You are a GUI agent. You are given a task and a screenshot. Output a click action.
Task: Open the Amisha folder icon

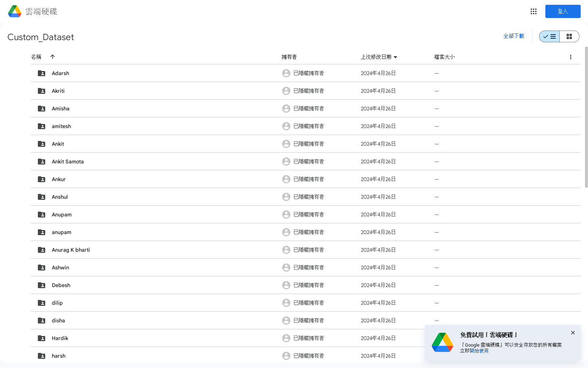click(42, 109)
